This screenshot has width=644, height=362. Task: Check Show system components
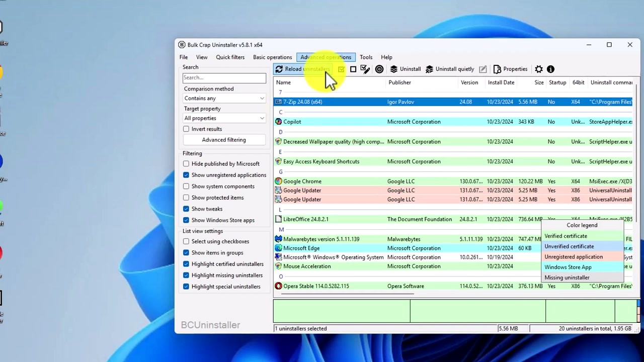pos(186,186)
